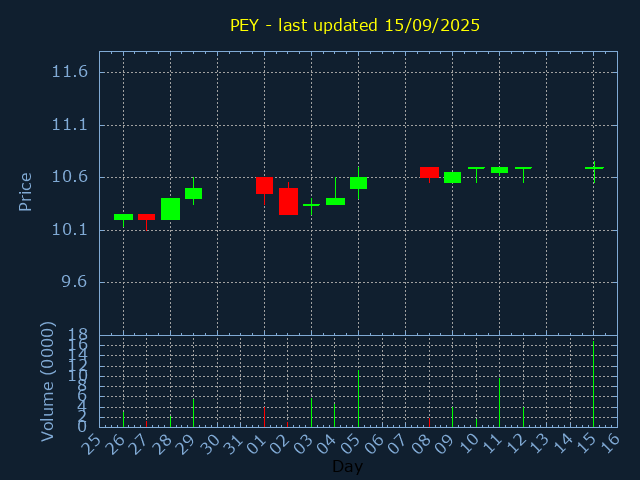Click the 'Volume (0000)' axis label
The image size is (640, 480).
[x=48, y=382]
